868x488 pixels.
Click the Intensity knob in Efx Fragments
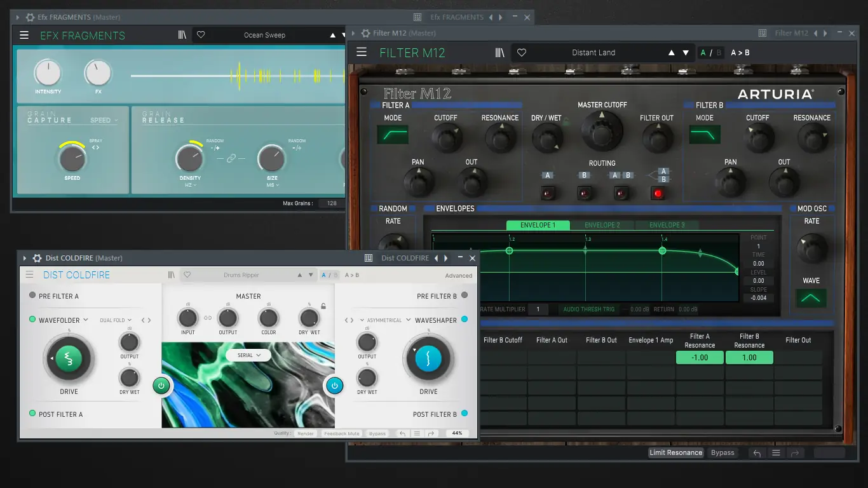click(48, 74)
